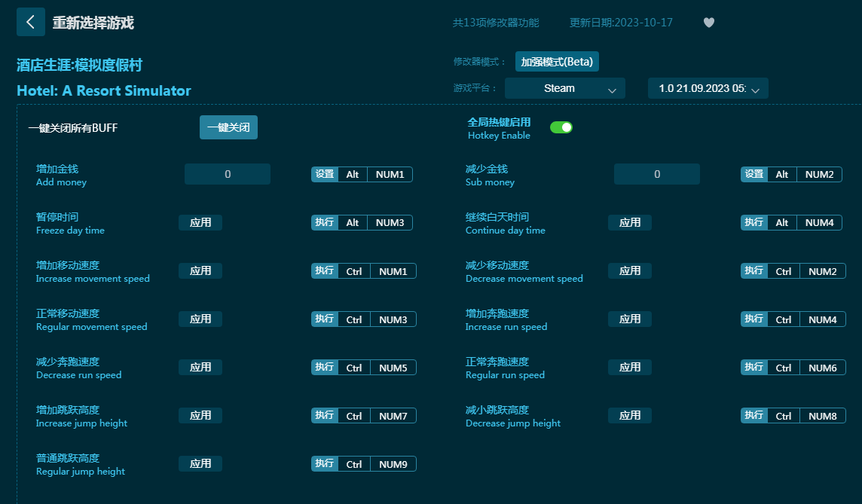Image resolution: width=862 pixels, height=504 pixels.
Task: Apply Increase movement speed
Action: (200, 271)
